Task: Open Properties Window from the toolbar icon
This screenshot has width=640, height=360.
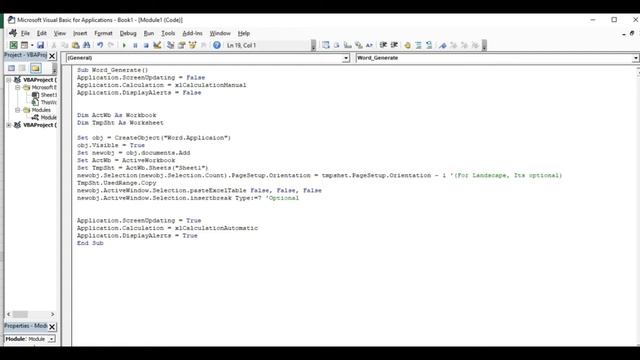Action: click(181, 45)
